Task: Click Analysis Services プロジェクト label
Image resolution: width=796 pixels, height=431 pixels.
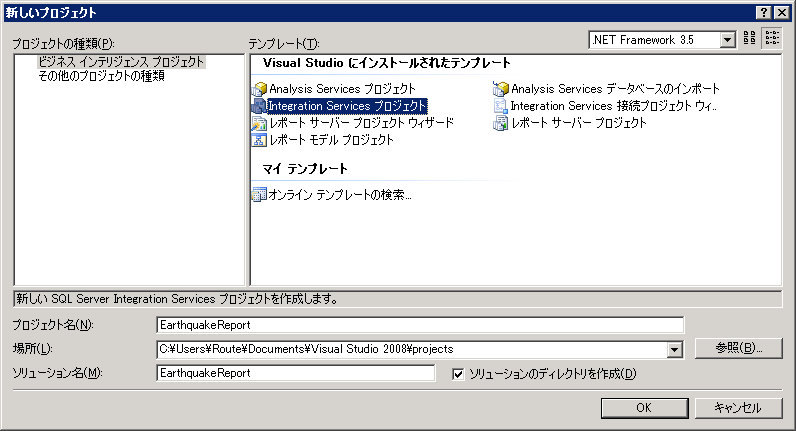Action: [x=342, y=89]
